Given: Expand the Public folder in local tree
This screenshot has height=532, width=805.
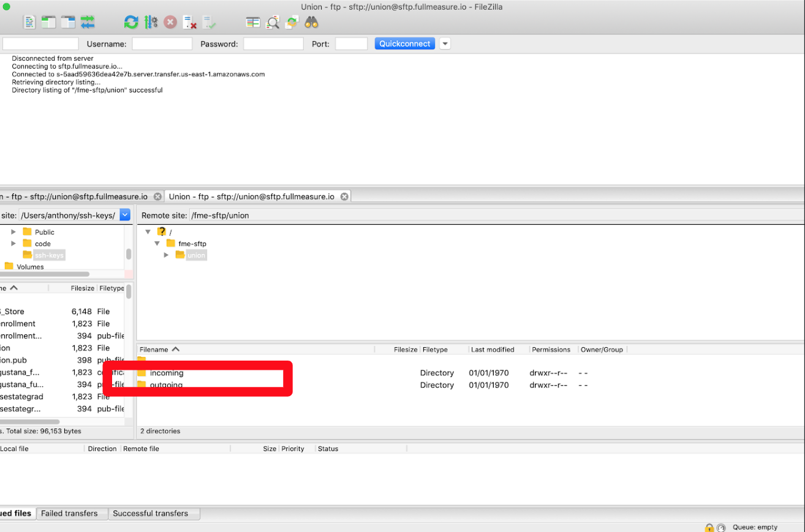Looking at the screenshot, I should coord(13,231).
